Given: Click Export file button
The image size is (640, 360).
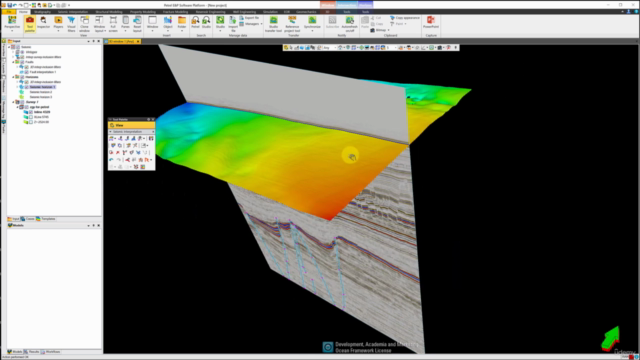Looking at the screenshot, I should point(249,18).
